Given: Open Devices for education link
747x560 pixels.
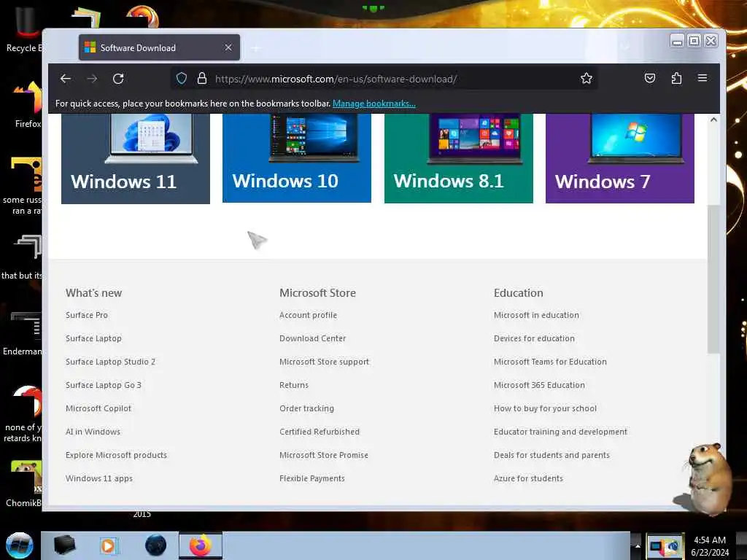Looking at the screenshot, I should click(x=534, y=338).
